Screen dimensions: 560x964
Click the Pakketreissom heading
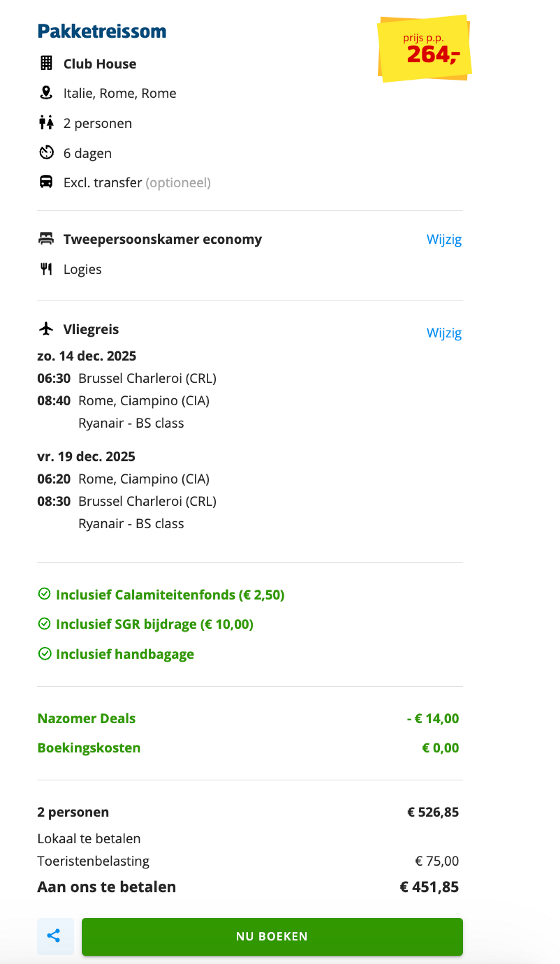[102, 31]
